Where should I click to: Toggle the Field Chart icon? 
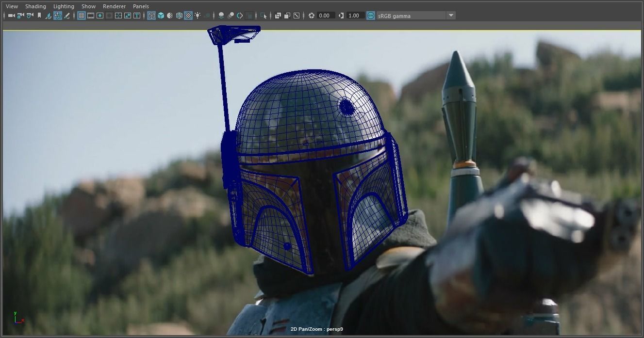[118, 16]
